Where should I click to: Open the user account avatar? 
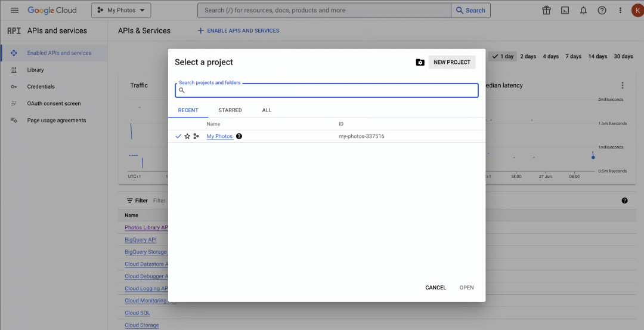tap(638, 10)
